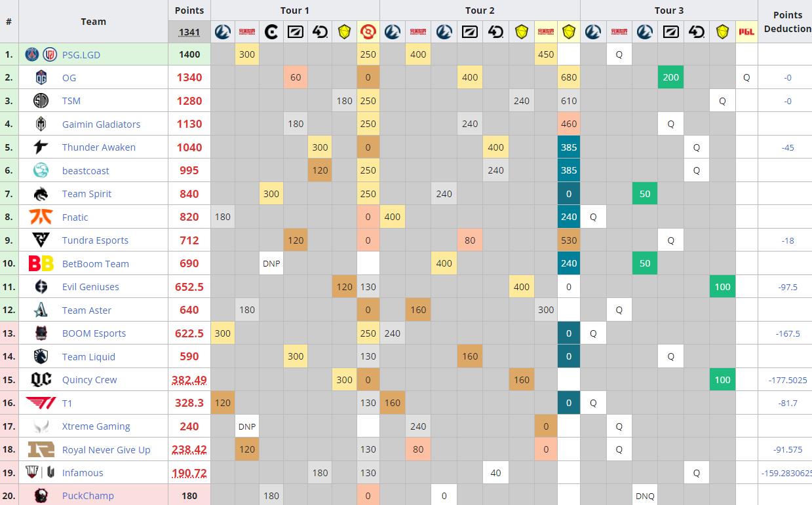Image resolution: width=812 pixels, height=505 pixels.
Task: Click the PSG club logo in row 1
Action: click(32, 54)
